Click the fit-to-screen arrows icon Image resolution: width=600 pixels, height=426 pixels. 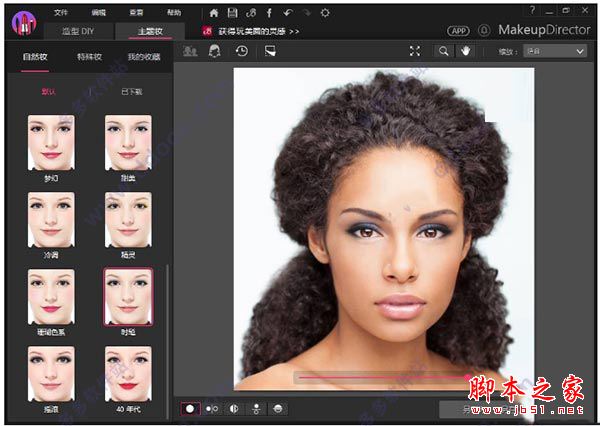[x=415, y=51]
